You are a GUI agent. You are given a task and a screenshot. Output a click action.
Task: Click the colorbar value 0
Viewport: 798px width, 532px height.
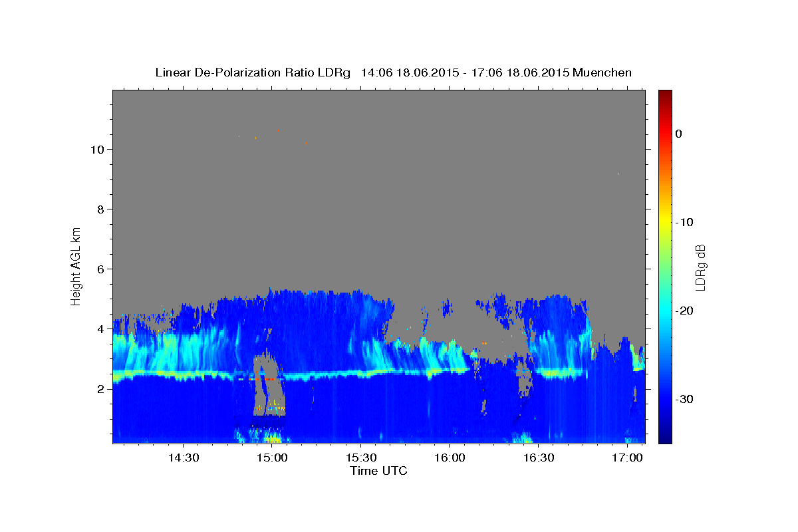(678, 134)
